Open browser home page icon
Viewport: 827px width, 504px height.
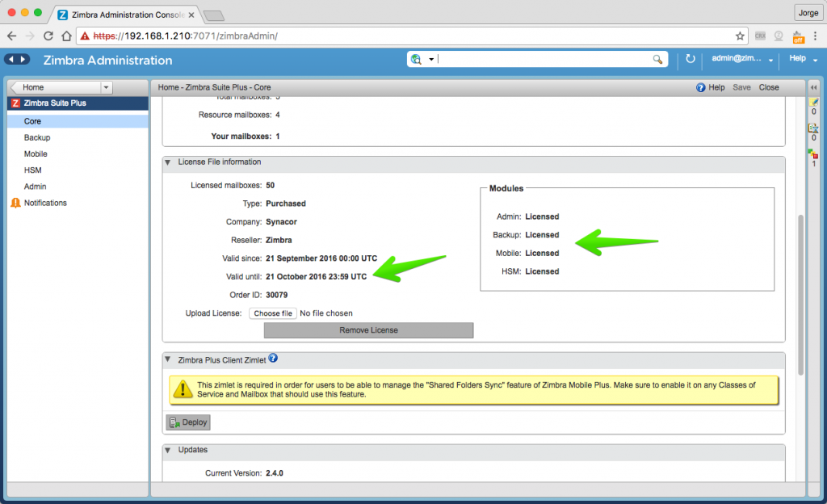pyautogui.click(x=66, y=36)
